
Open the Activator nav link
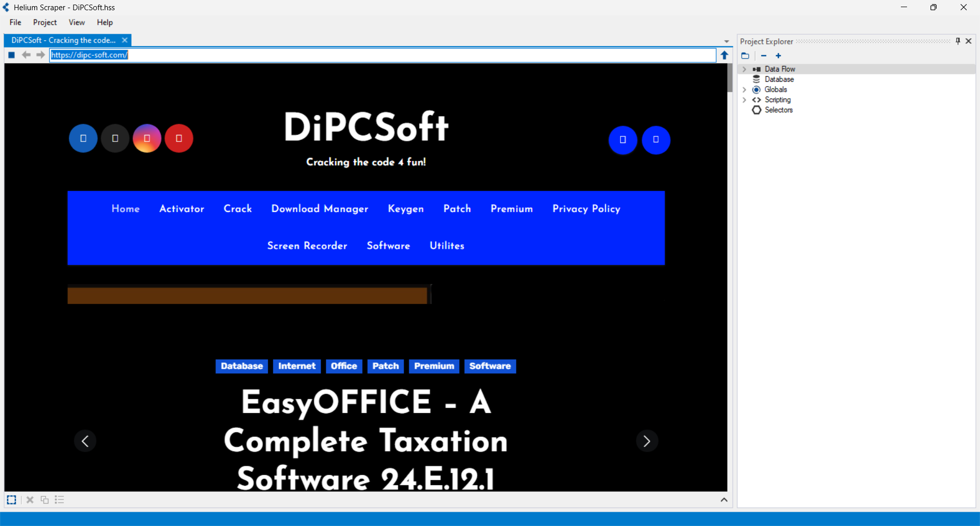182,208
